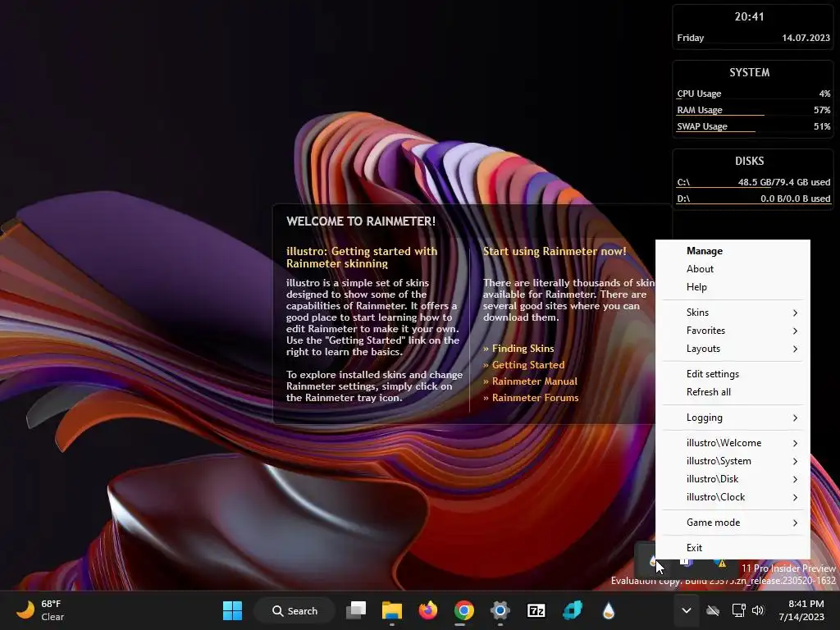
Task: Expand the Game mode submenu
Action: click(x=733, y=523)
